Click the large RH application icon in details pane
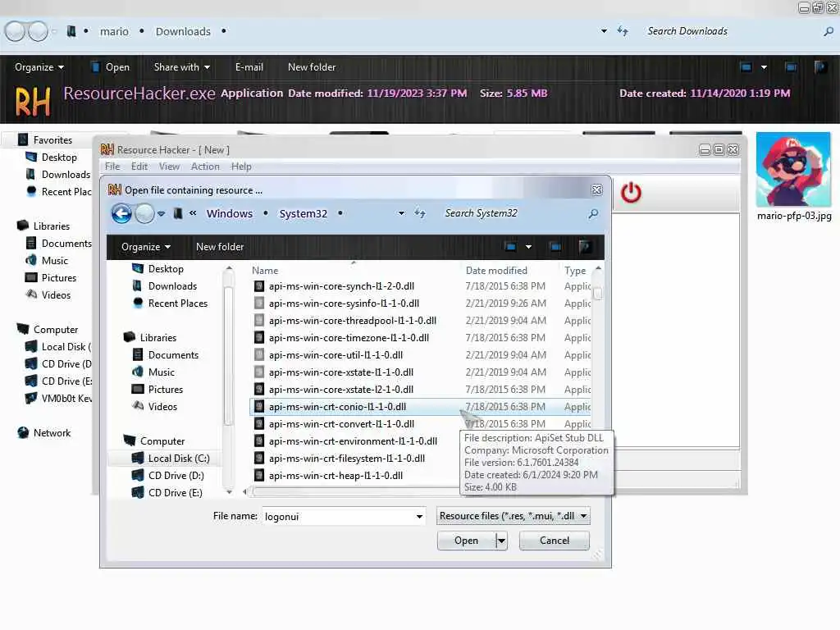 click(33, 102)
